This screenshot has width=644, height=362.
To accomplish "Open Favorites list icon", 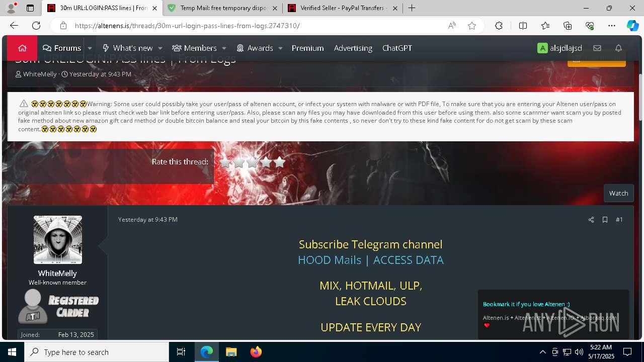I will coord(545,26).
